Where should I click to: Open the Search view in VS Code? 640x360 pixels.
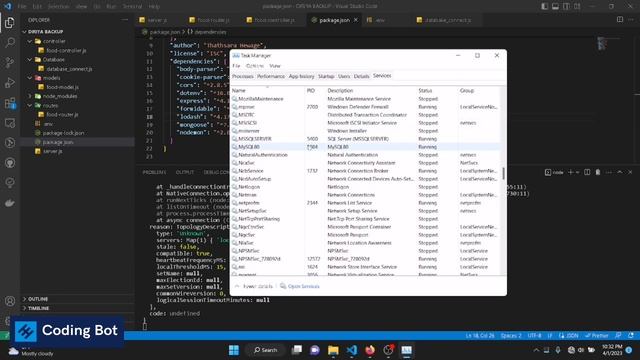coord(10,42)
